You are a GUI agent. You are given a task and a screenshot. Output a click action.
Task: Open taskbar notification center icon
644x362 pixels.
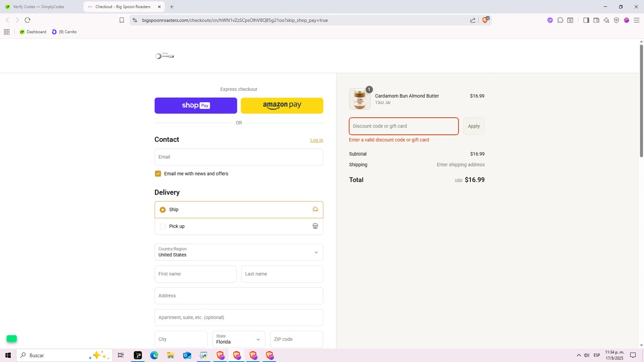tap(633, 355)
